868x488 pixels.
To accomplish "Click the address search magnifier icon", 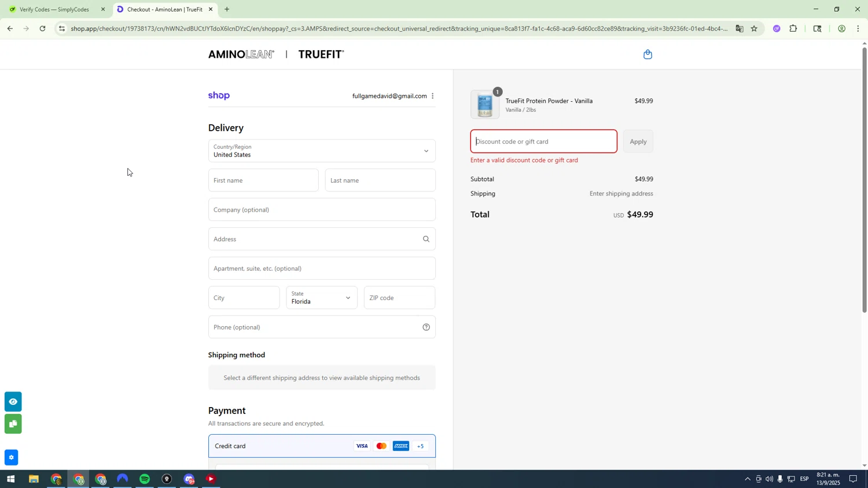I will coord(426,239).
